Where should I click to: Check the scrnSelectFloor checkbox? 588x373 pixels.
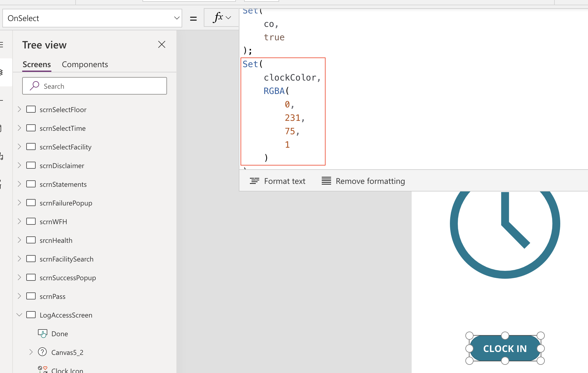[x=31, y=109]
